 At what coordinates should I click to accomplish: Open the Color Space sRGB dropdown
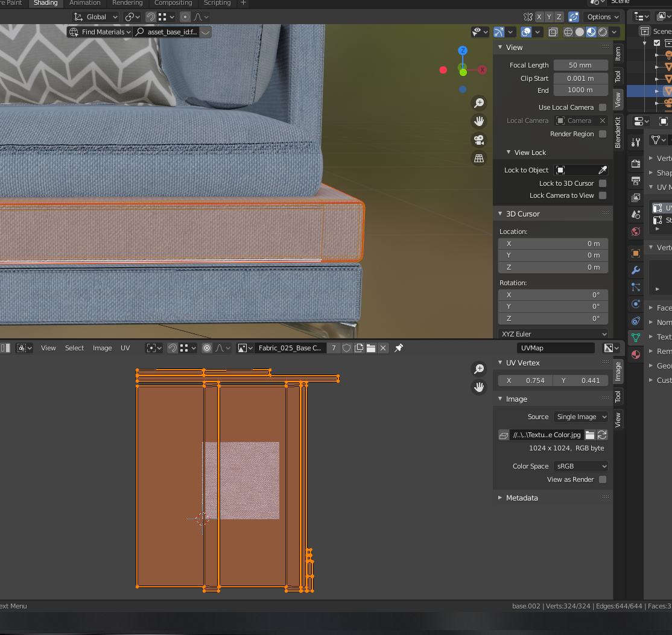[581, 466]
